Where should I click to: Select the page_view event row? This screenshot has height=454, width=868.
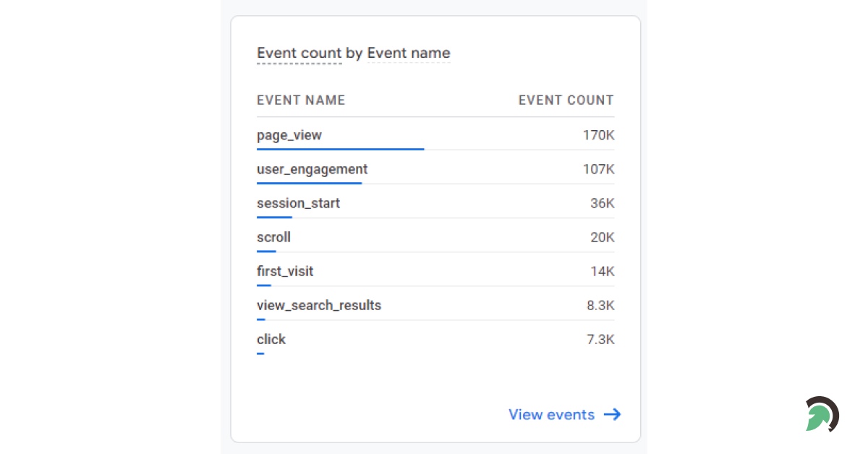[x=289, y=135]
